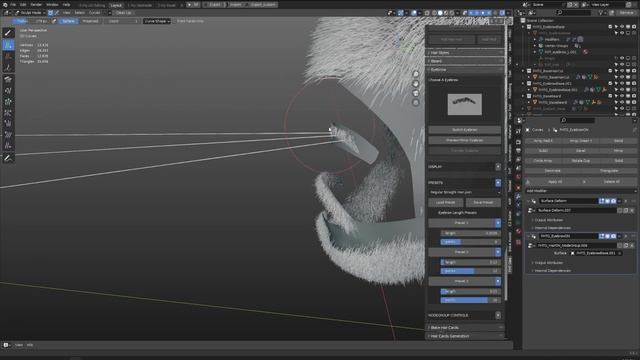Open the Modifiers wrench properties tab
This screenshot has width=640, height=360.
pos(518,197)
